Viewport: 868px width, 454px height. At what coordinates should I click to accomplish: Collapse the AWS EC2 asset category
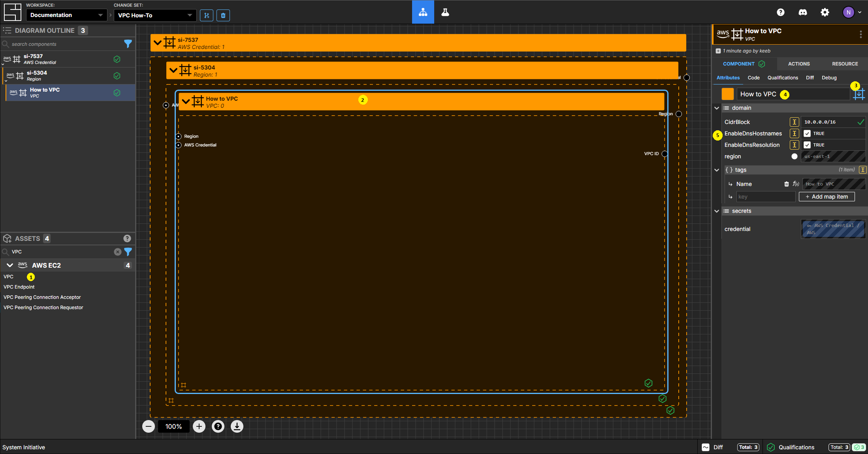click(10, 265)
